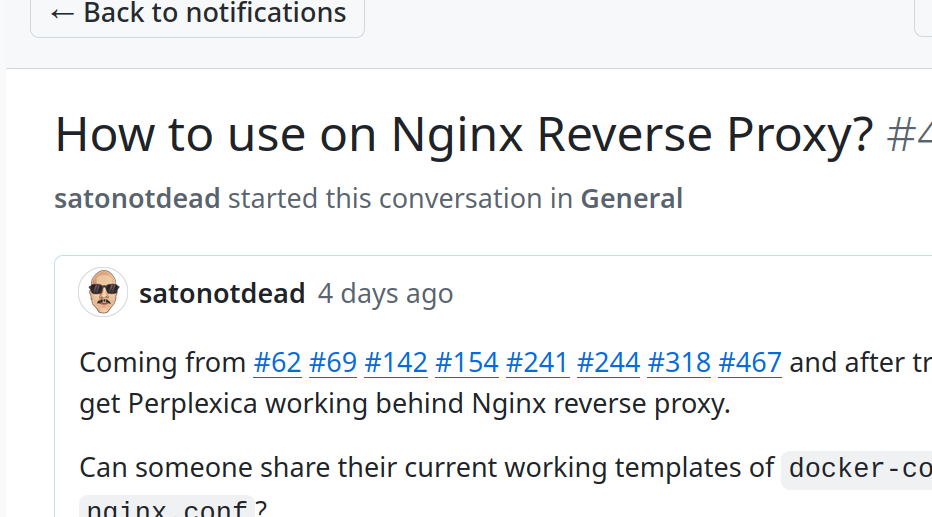Click the 'Can someone share' sentence
Screen dimensions: 932x517
[427, 467]
